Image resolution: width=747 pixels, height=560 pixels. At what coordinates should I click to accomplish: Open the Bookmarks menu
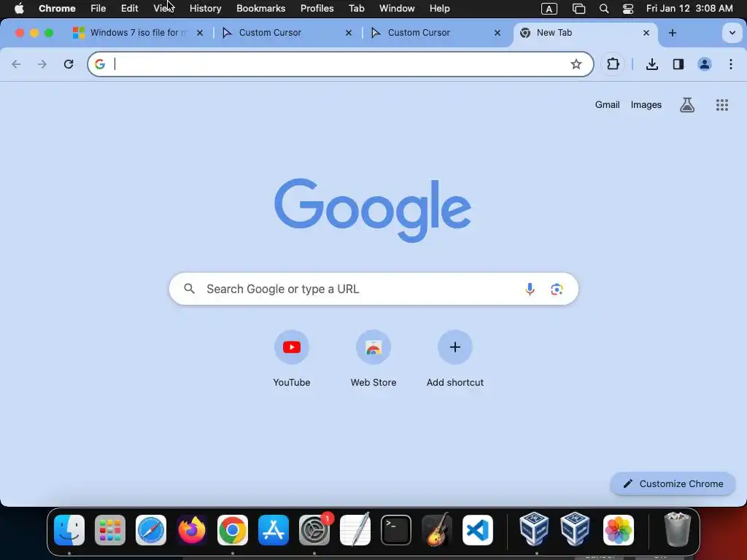[x=260, y=9]
